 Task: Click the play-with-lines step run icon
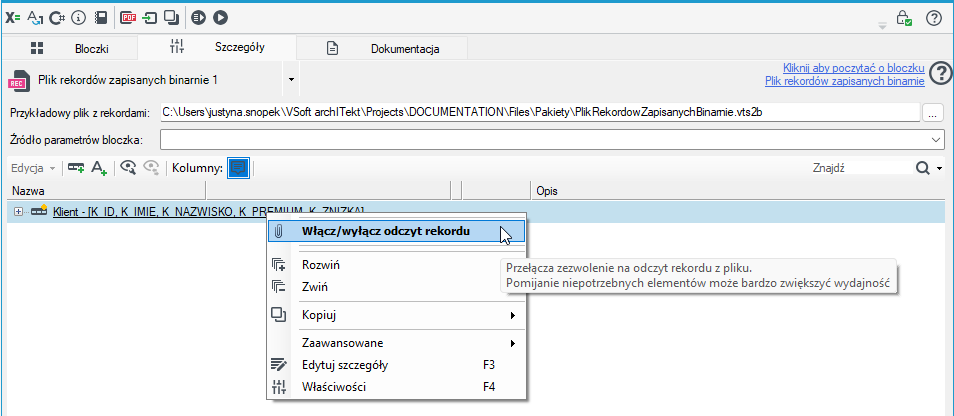(x=199, y=18)
